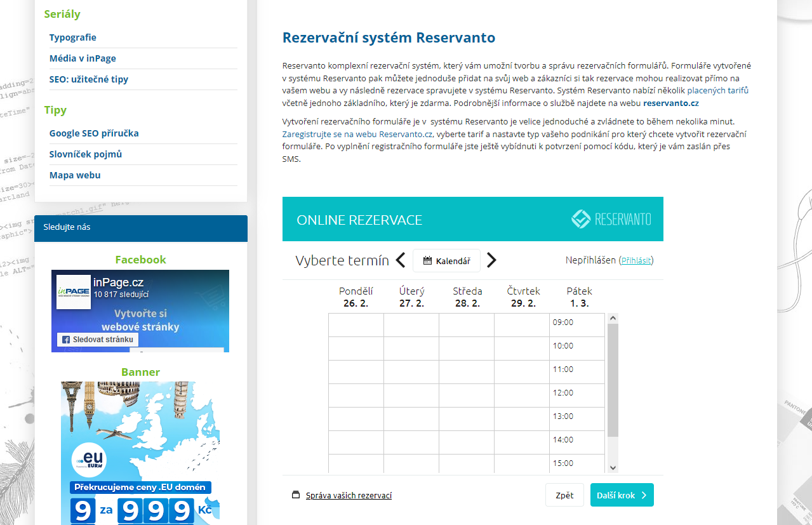Open Google SEO příručka sidebar item
The image size is (812, 525).
(x=94, y=133)
